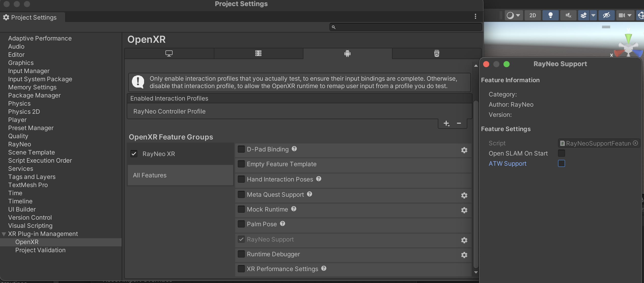Click the RayNeoSupportFeature script field
The width and height of the screenshot is (644, 283).
[598, 143]
